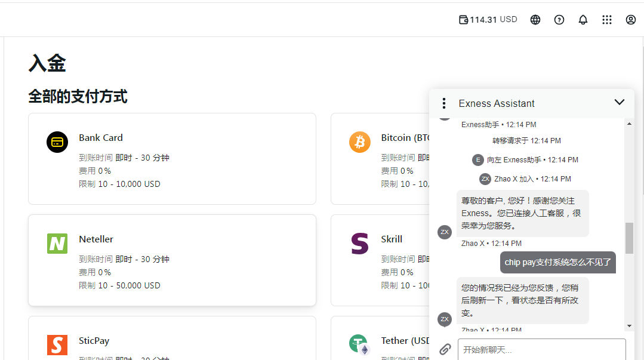This screenshot has height=360, width=644.
Task: Click the ZX avatar next to Zhao X 加入
Action: point(485,179)
